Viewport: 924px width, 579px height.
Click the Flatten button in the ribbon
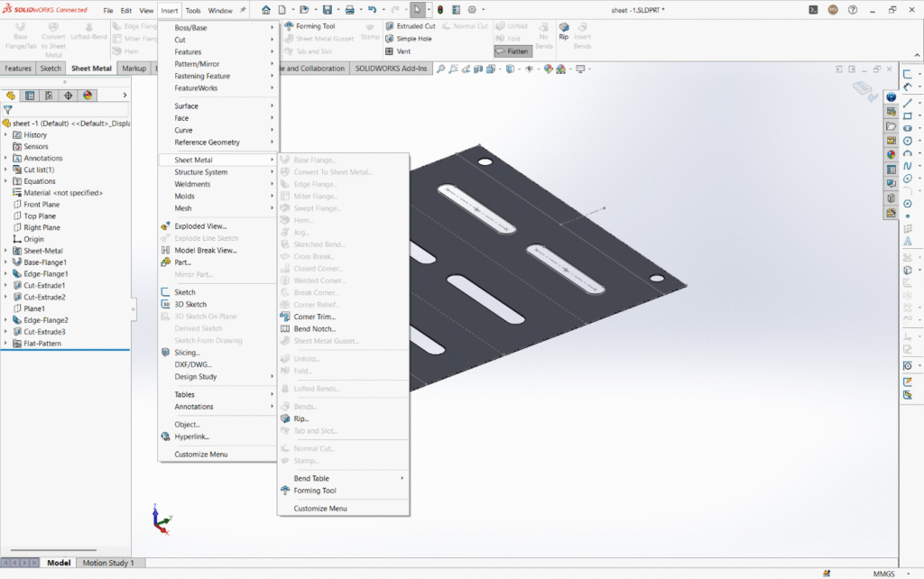pos(513,51)
